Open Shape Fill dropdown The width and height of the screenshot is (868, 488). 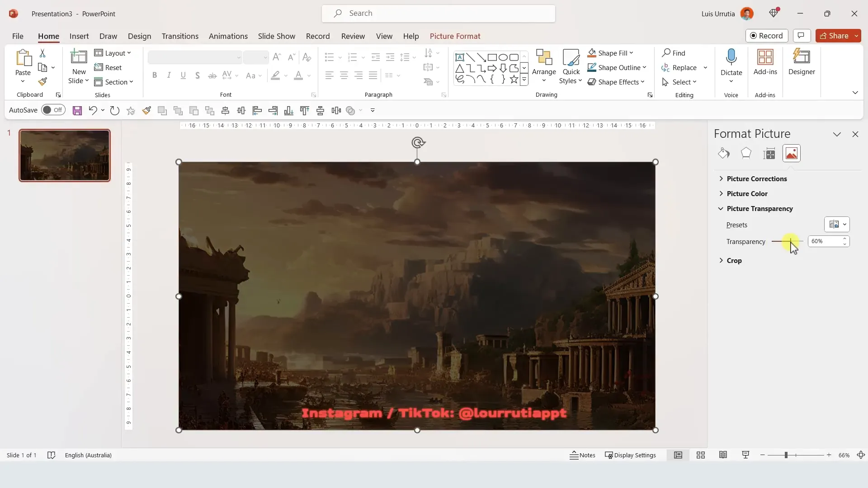(610, 53)
